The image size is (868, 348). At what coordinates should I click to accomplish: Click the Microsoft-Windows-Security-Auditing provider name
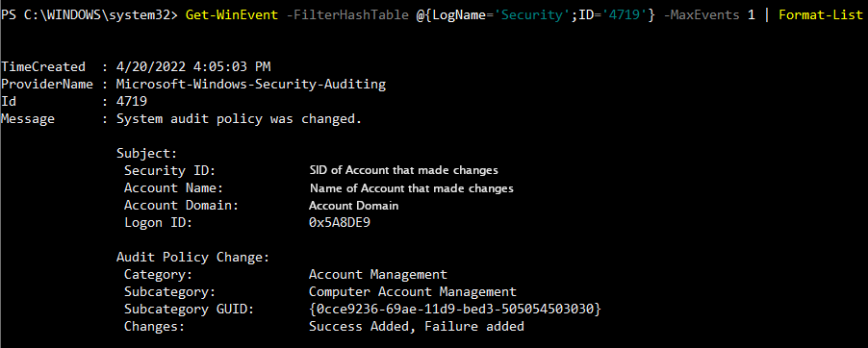point(251,85)
